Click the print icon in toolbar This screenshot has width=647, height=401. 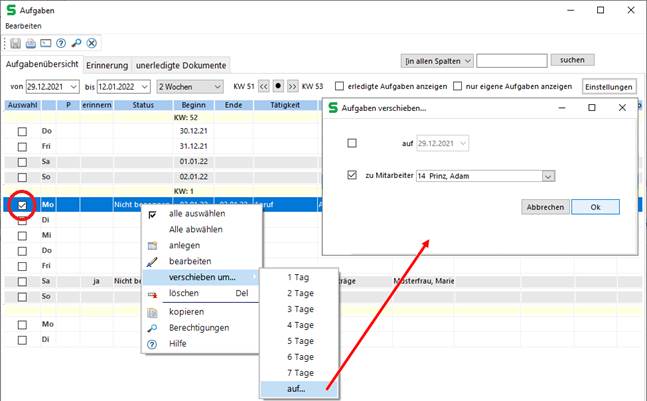(30, 43)
